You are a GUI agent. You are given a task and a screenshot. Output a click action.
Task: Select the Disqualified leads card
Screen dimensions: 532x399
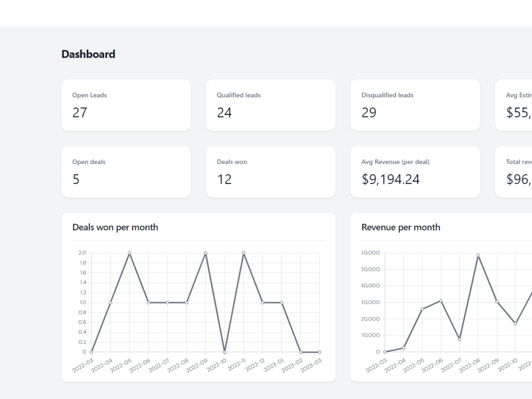(x=415, y=105)
